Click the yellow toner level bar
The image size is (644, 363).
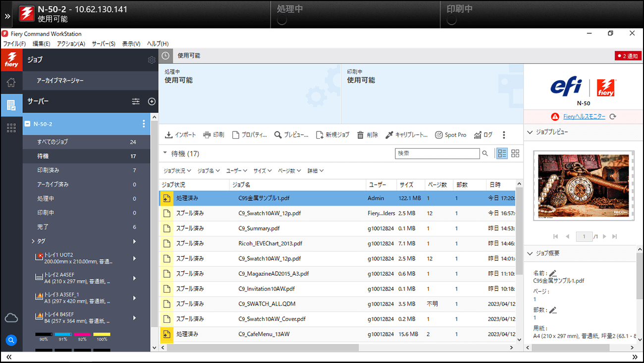click(102, 335)
